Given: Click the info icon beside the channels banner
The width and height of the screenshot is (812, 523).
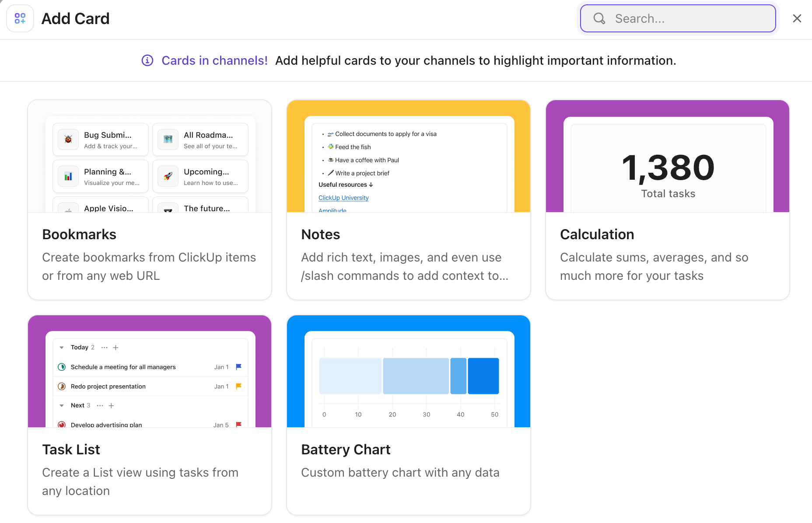Looking at the screenshot, I should point(147,60).
